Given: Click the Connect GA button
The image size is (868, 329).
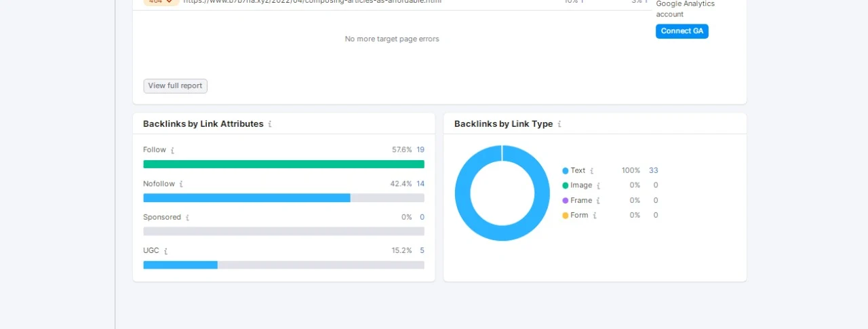Looking at the screenshot, I should (x=682, y=31).
